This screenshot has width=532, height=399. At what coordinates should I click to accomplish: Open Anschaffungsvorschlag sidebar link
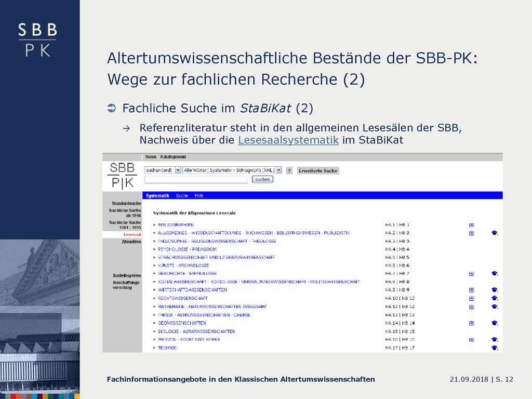[127, 285]
